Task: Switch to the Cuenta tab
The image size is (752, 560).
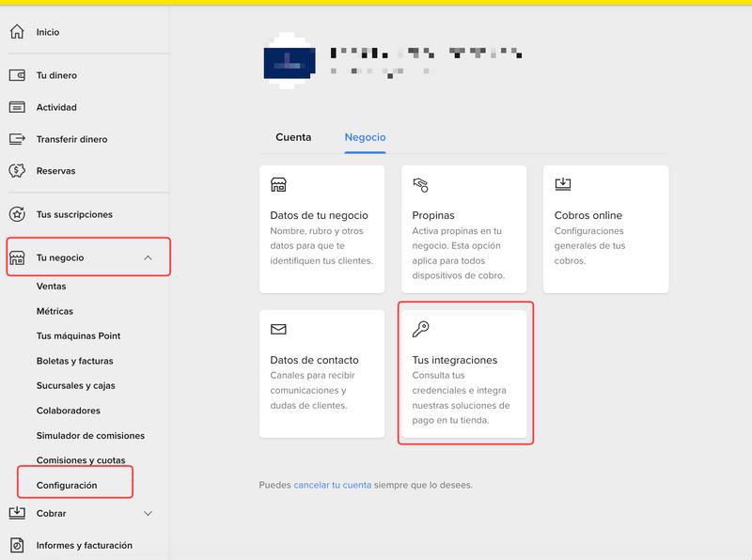Action: click(293, 137)
